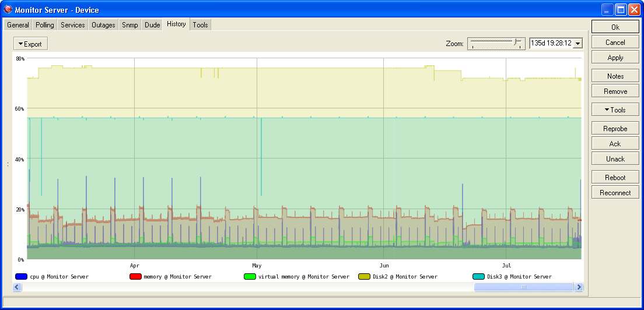The width and height of the screenshot is (644, 310).
Task: Select the Services tab
Action: (73, 25)
